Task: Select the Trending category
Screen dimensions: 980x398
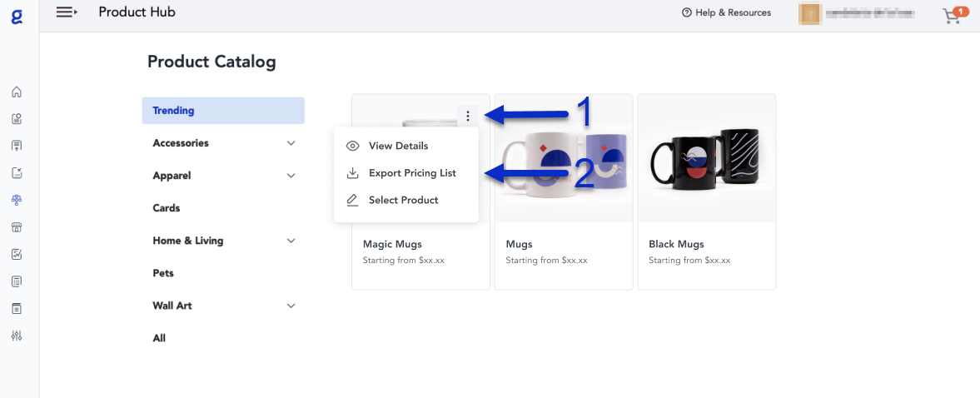Action: pos(223,111)
